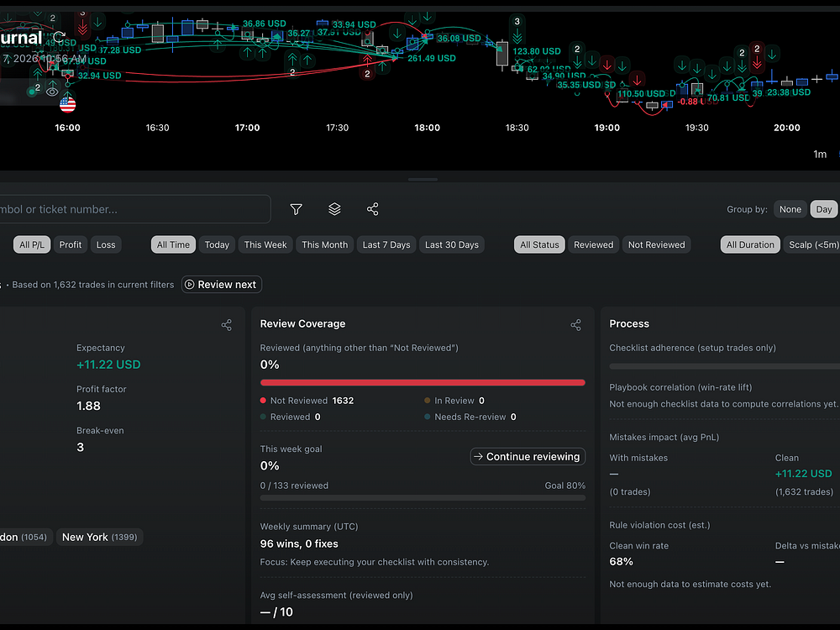Click the US flag session marker

pos(67,104)
